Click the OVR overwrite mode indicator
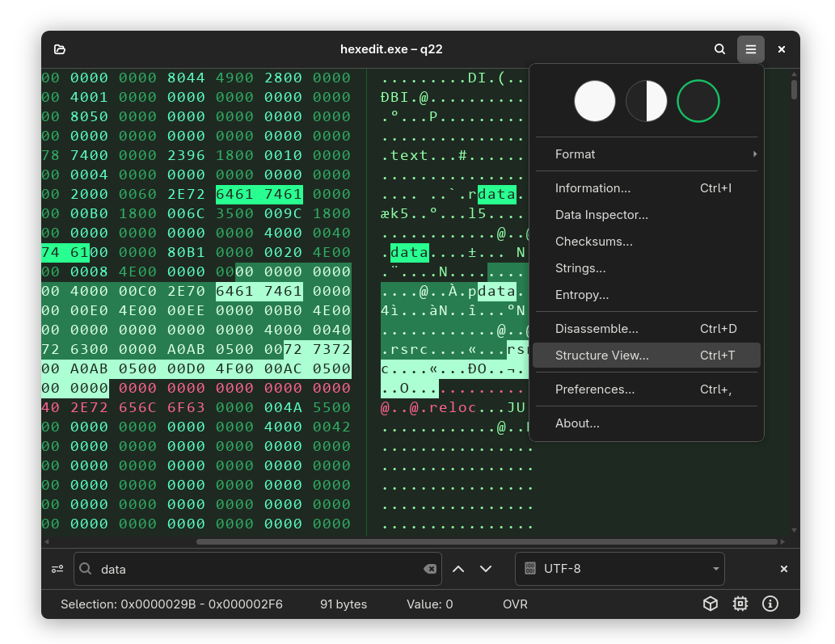Viewport: 835px width, 644px height. coord(515,604)
